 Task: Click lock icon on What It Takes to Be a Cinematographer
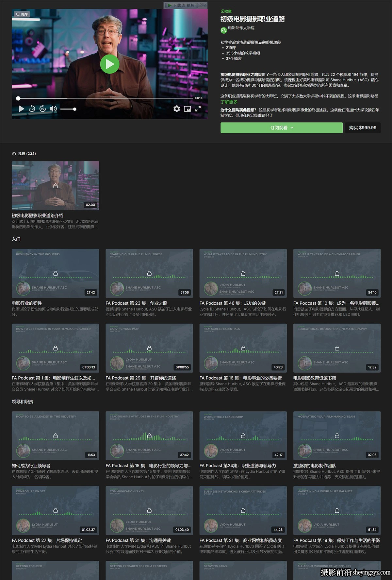tap(337, 273)
